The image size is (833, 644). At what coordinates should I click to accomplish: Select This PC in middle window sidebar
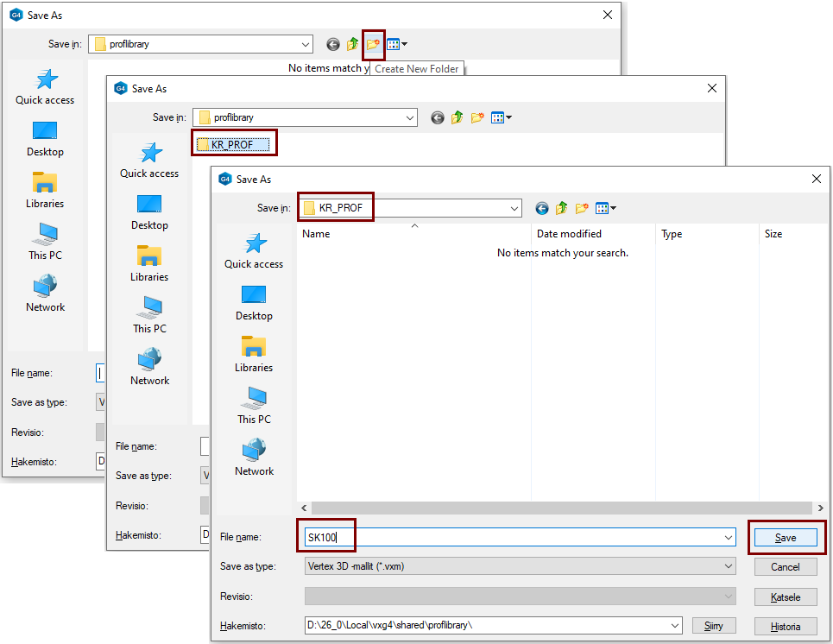(150, 316)
